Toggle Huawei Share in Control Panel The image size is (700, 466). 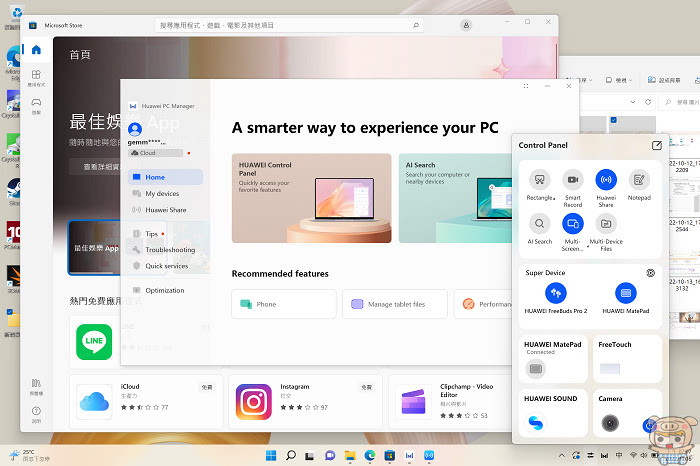(606, 180)
